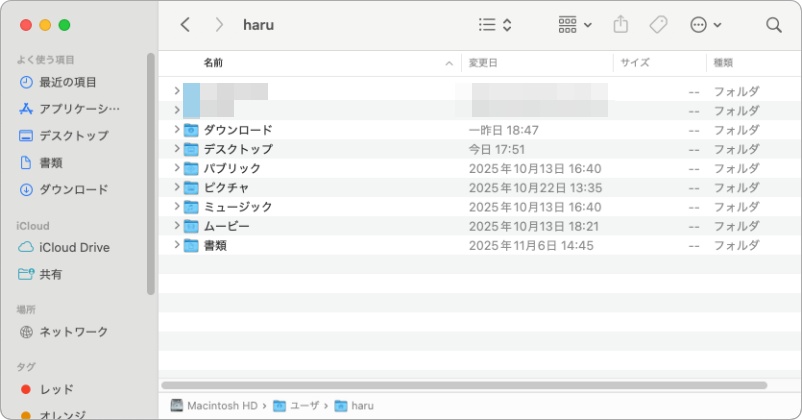The height and width of the screenshot is (420, 802).
Task: Open the list view switcher dropdown
Action: coord(495,25)
